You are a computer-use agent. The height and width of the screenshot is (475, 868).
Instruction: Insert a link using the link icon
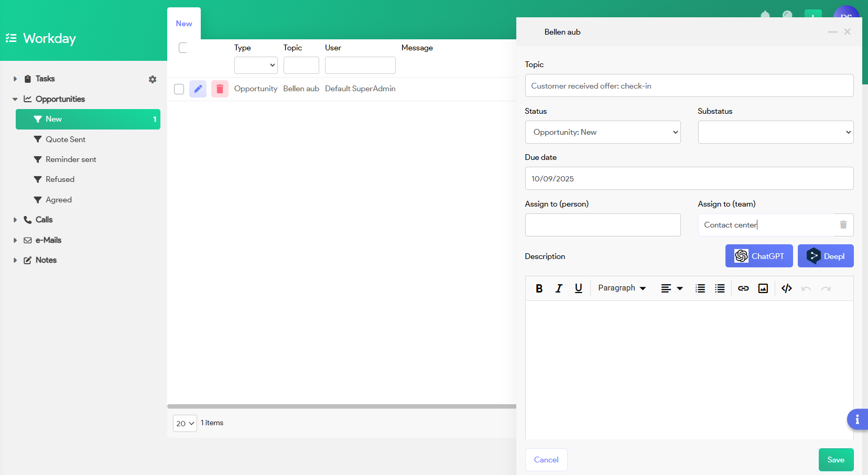pos(743,288)
